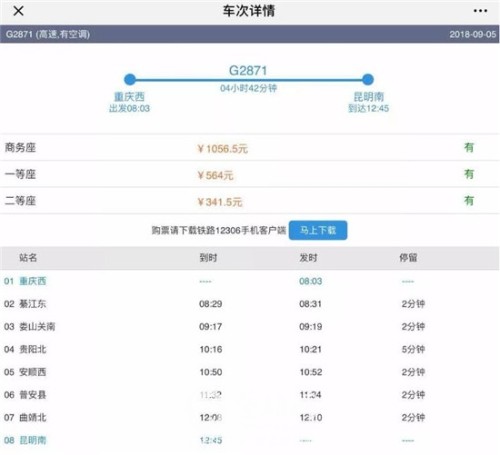
Task: Click the 重庆西 departure station dot
Action: (x=130, y=79)
